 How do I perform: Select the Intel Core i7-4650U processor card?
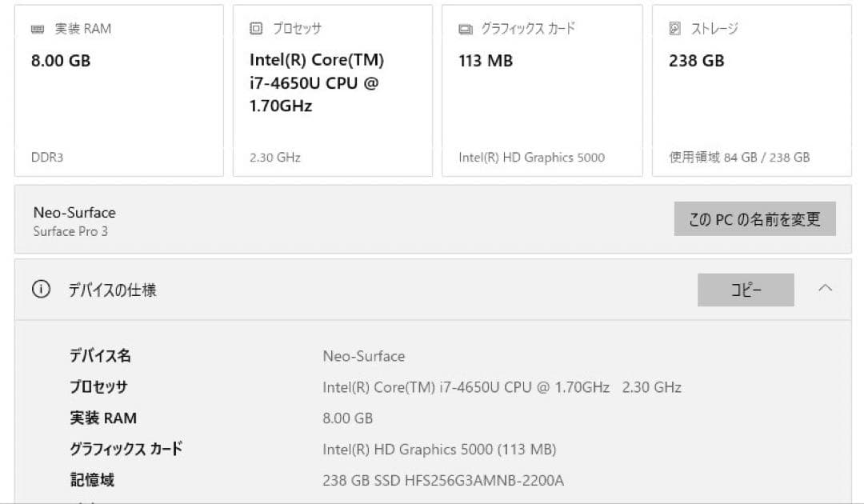click(x=333, y=88)
